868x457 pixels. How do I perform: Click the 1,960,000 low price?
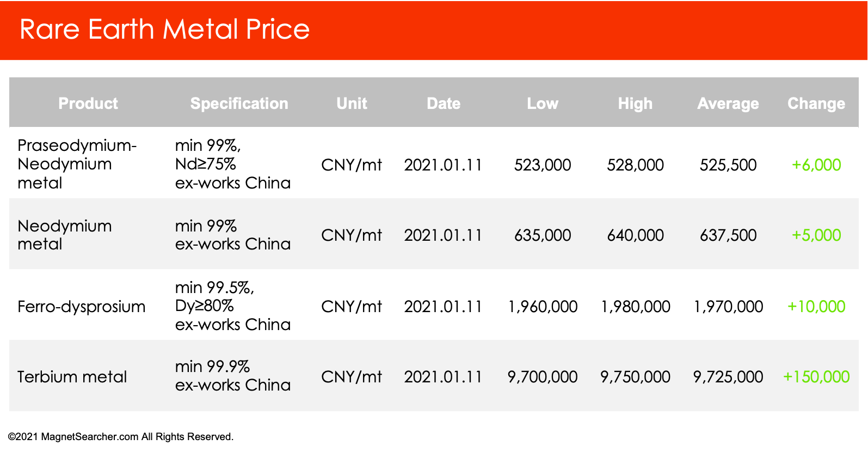coord(543,307)
